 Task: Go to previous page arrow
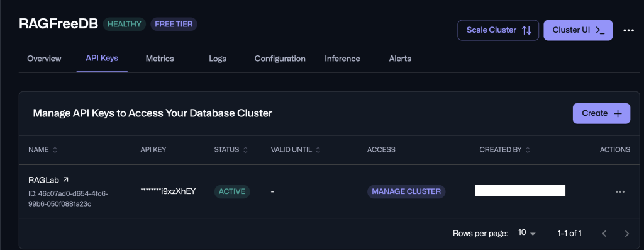pos(604,234)
